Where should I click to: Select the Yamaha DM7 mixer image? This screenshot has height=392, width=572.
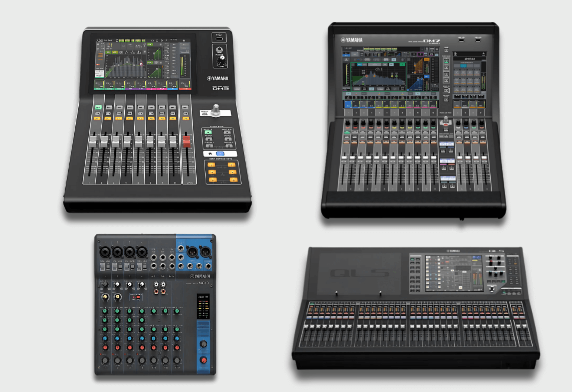coord(413,121)
